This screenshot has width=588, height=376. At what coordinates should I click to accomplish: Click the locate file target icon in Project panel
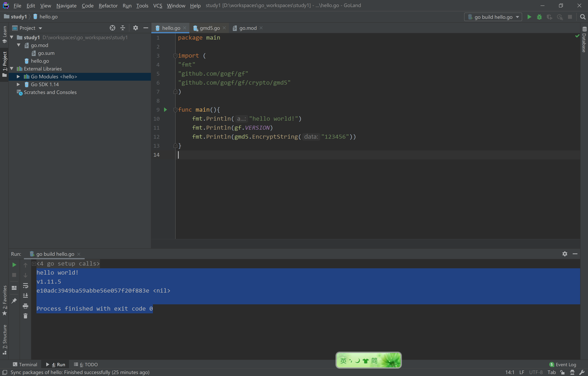(112, 28)
